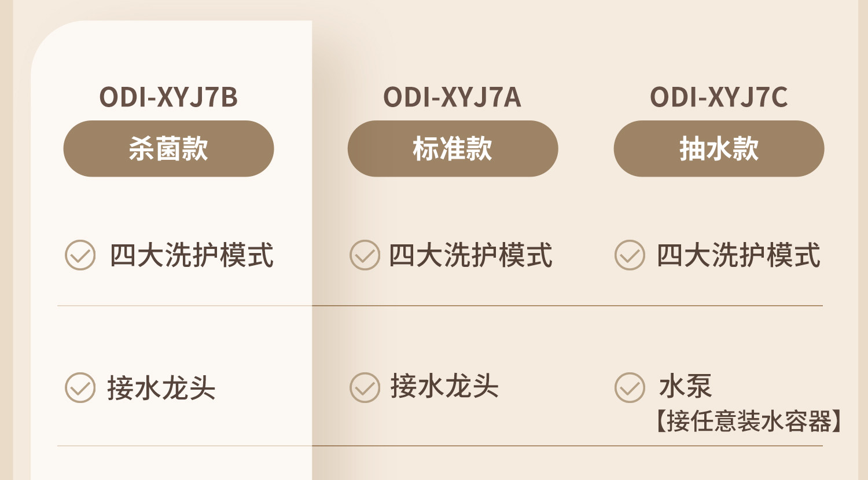The image size is (868, 480).
Task: Click checkmark icon beside ODI-XYJ7A 接水龙头
Action: point(365,387)
